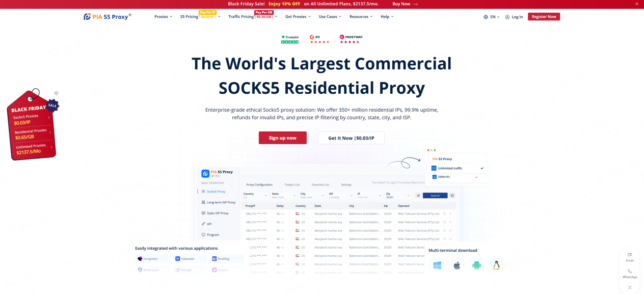Viewport: 644px width, 294px height.
Task: Open the EN language dropdown
Action: (x=492, y=16)
